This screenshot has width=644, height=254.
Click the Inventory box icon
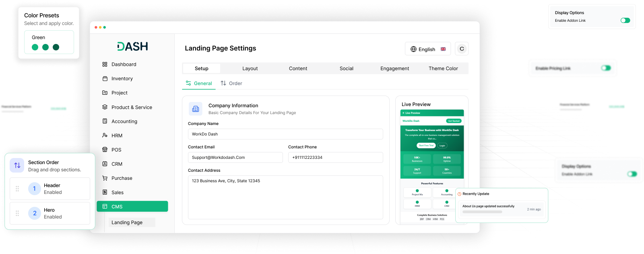point(105,79)
